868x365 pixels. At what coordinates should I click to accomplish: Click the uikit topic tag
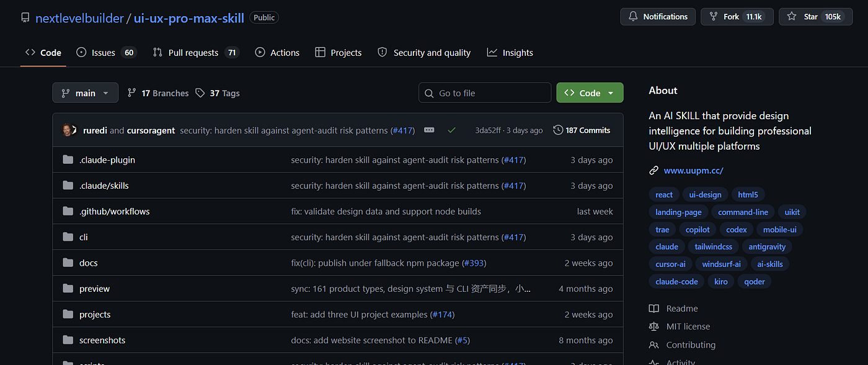pyautogui.click(x=792, y=212)
